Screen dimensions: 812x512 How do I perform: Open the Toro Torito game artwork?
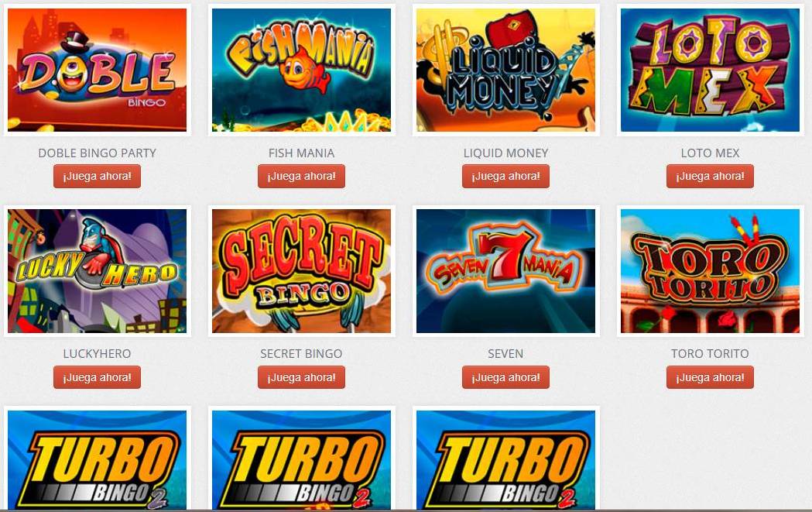(x=710, y=271)
